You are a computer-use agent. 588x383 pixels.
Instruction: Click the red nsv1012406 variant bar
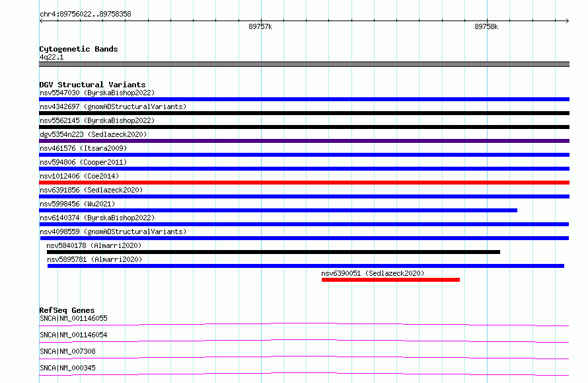pos(304,183)
